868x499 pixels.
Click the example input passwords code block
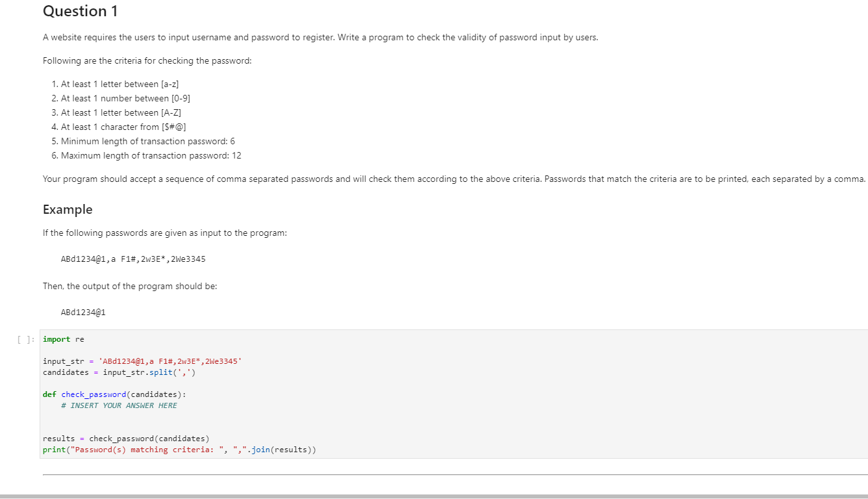click(133, 259)
